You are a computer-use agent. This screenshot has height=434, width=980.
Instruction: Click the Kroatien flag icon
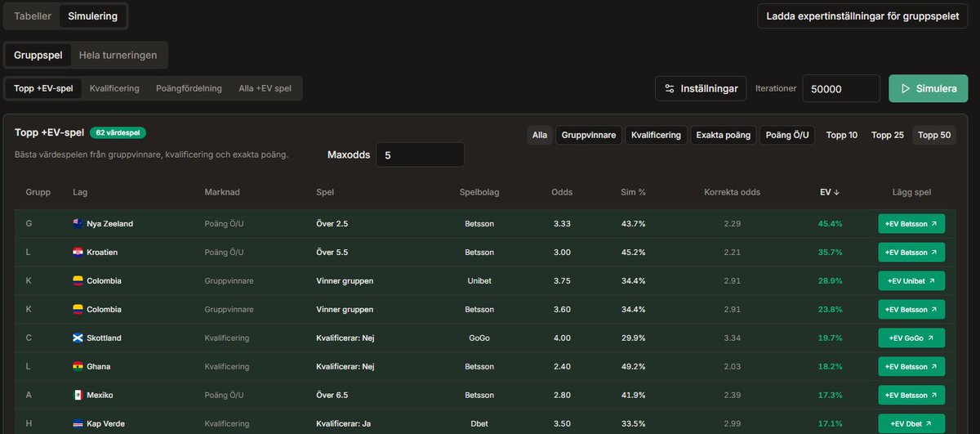coord(78,253)
